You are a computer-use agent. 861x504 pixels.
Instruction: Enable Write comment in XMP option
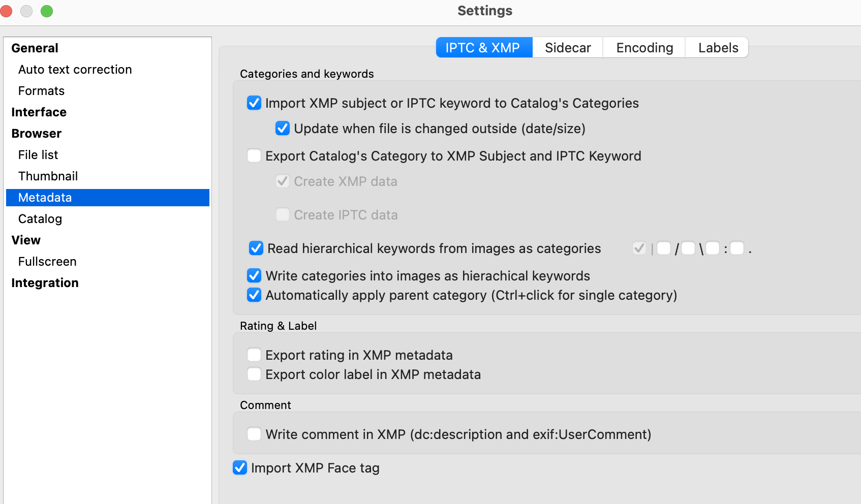pos(254,434)
